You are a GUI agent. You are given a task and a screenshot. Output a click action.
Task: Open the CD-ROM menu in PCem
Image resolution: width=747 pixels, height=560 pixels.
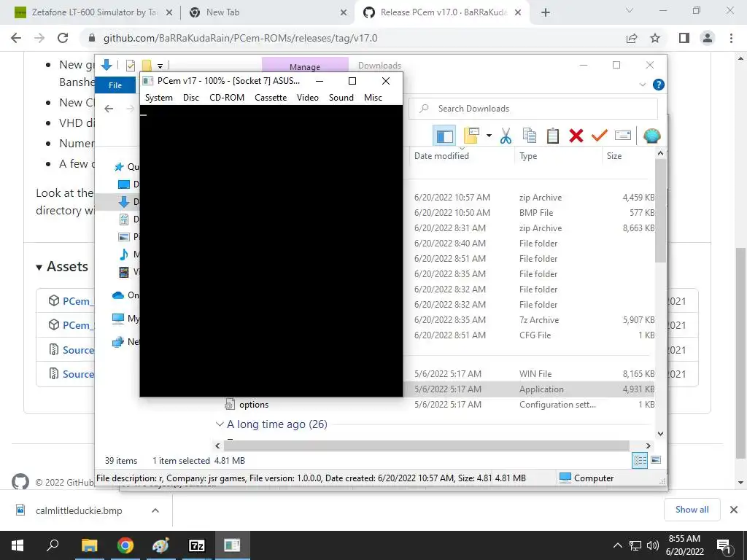(x=227, y=98)
